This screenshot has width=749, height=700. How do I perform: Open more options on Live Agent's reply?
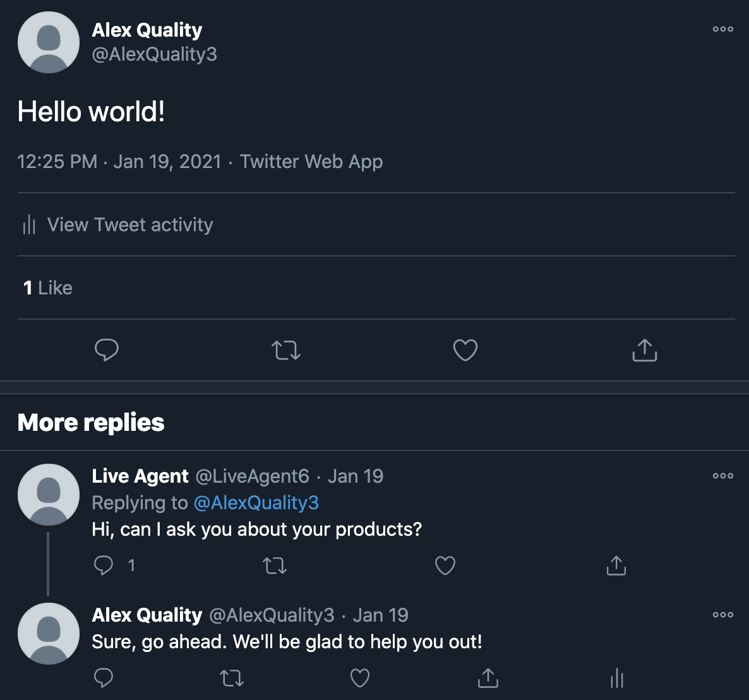[722, 476]
